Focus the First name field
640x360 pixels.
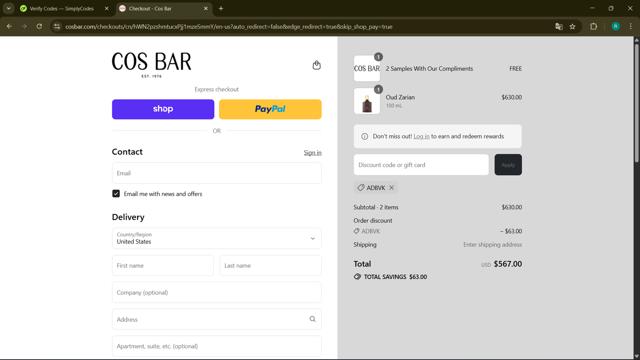[163, 265]
